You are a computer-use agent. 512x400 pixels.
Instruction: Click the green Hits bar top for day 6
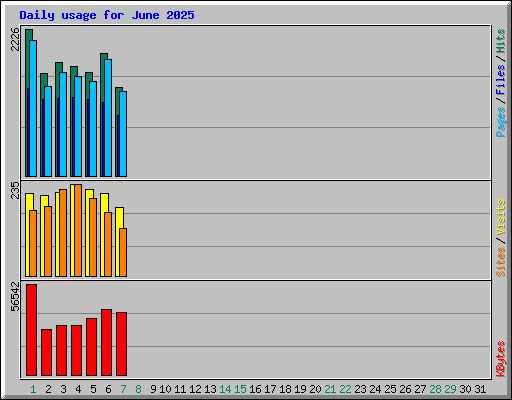pyautogui.click(x=104, y=56)
